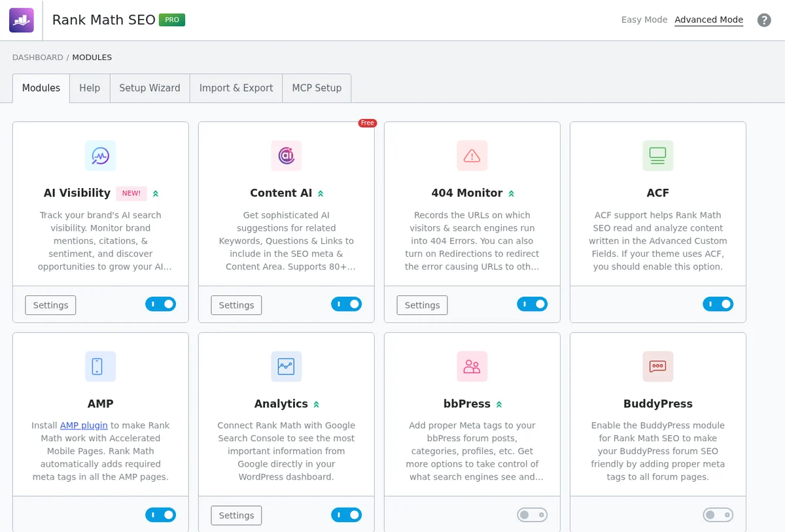Viewport: 785px width, 532px height.
Task: Switch off the AMP module toggle
Action: [161, 515]
